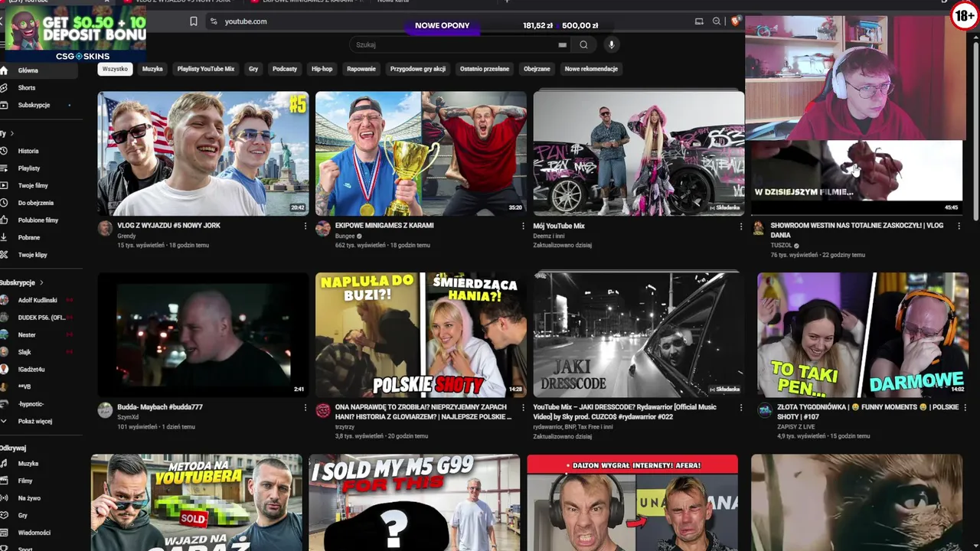Open Polubione filmy liked videos
Viewport: 980px width, 551px height.
(x=38, y=220)
